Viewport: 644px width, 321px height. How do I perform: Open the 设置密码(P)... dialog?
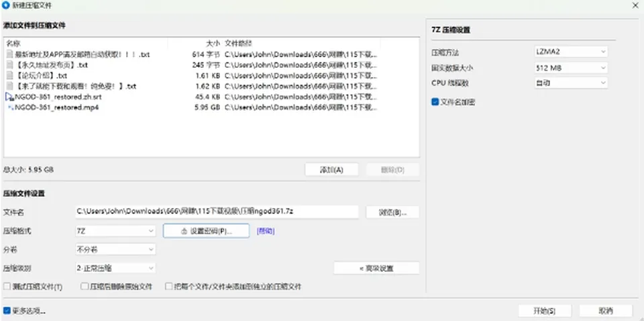tap(206, 231)
